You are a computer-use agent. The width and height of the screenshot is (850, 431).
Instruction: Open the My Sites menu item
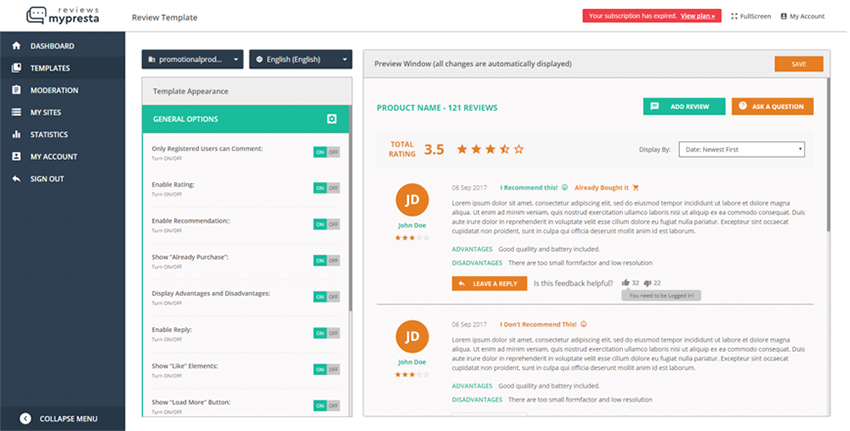coord(62,112)
